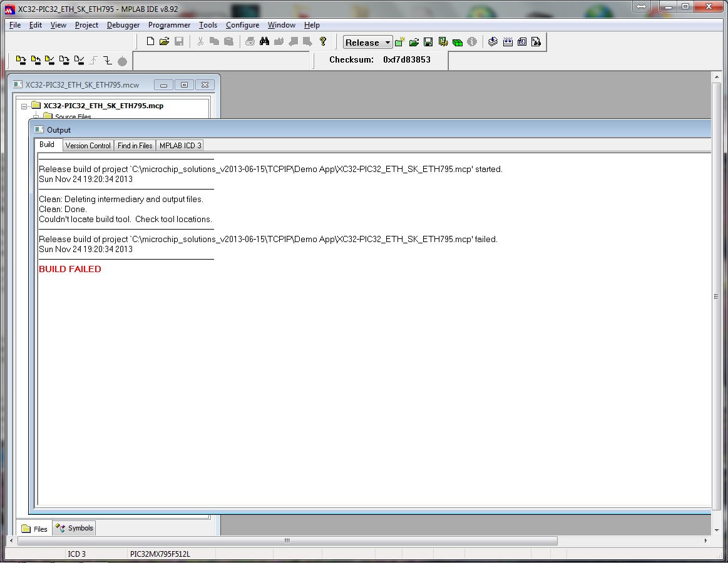Viewport: 728px width, 563px height.
Task: Click the Save Workspace green floppy icon
Action: (428, 43)
